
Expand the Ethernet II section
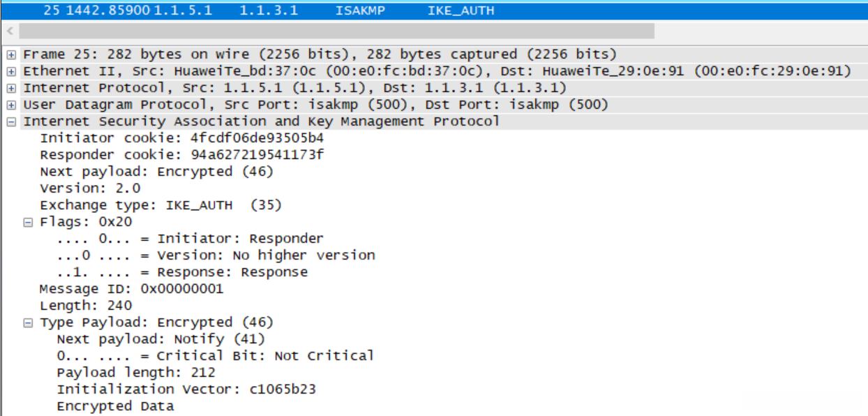point(11,71)
